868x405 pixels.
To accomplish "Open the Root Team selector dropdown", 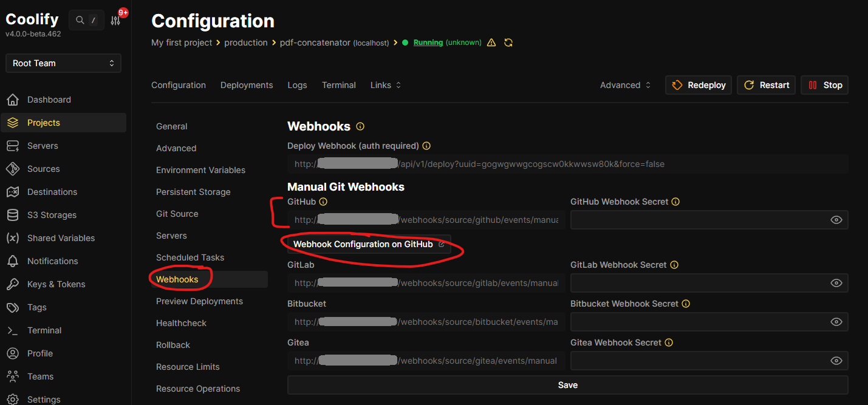I will click(63, 63).
